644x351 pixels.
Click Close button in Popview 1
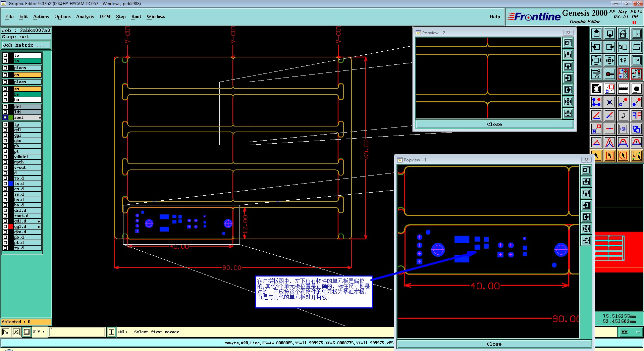(x=494, y=344)
